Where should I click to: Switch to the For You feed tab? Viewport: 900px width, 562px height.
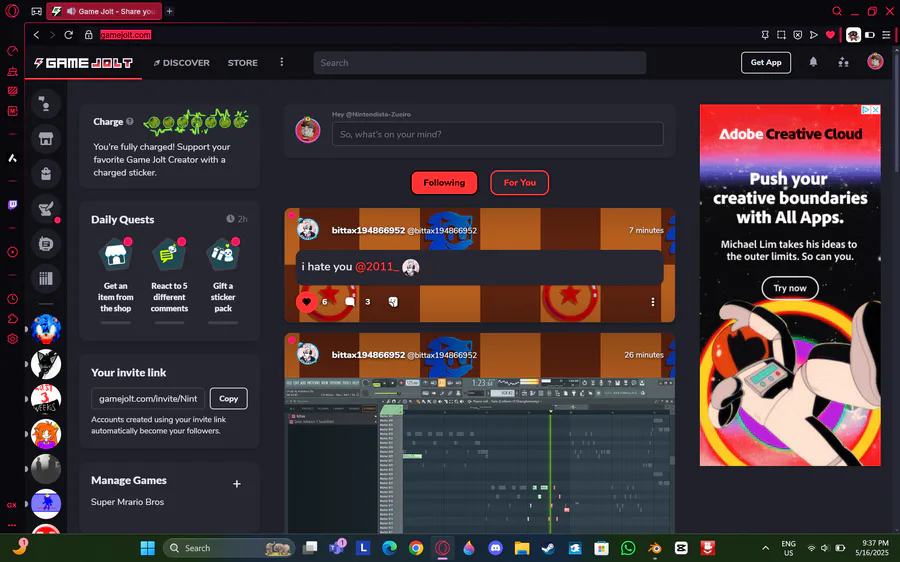(x=519, y=183)
